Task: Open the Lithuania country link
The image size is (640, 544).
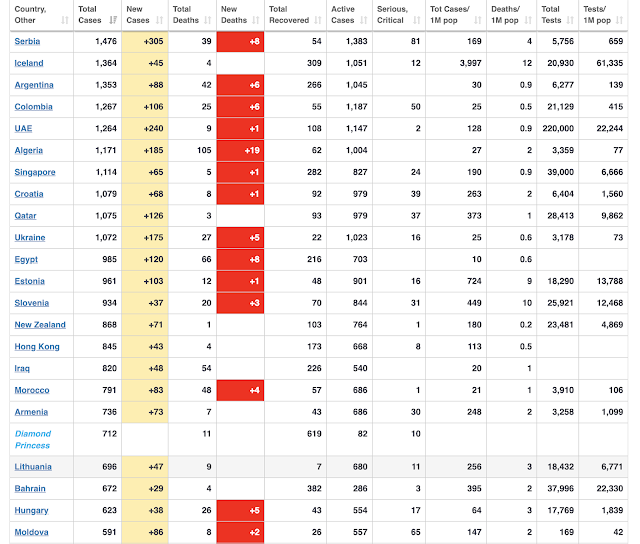Action: pyautogui.click(x=33, y=467)
